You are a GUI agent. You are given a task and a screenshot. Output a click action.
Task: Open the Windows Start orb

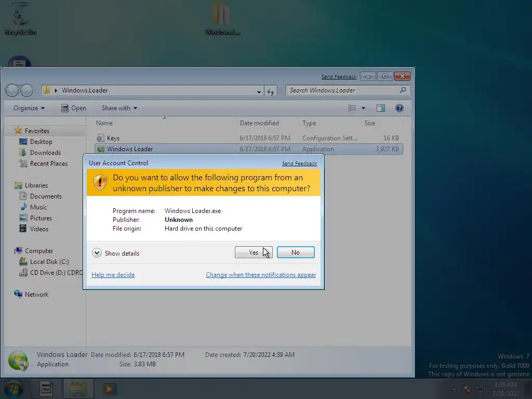pyautogui.click(x=14, y=389)
